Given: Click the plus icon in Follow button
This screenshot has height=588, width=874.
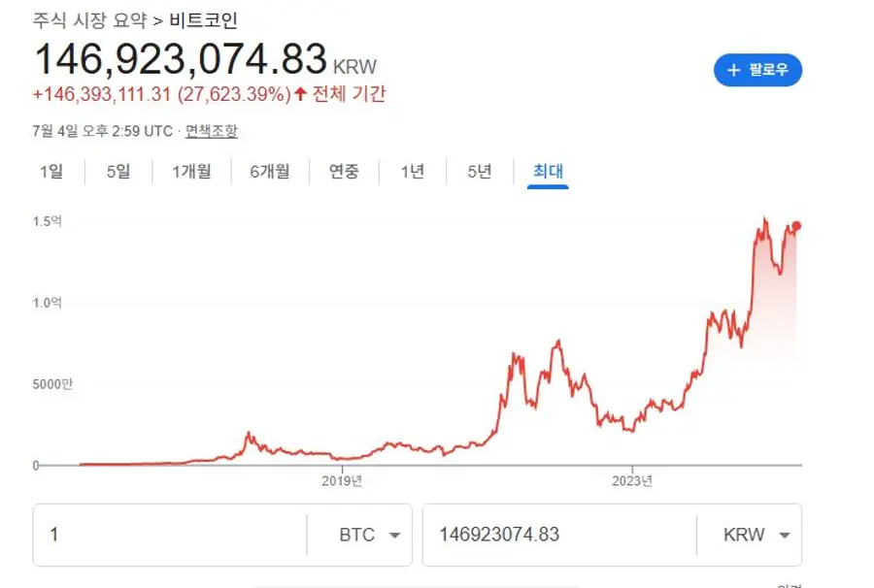Looking at the screenshot, I should [734, 70].
